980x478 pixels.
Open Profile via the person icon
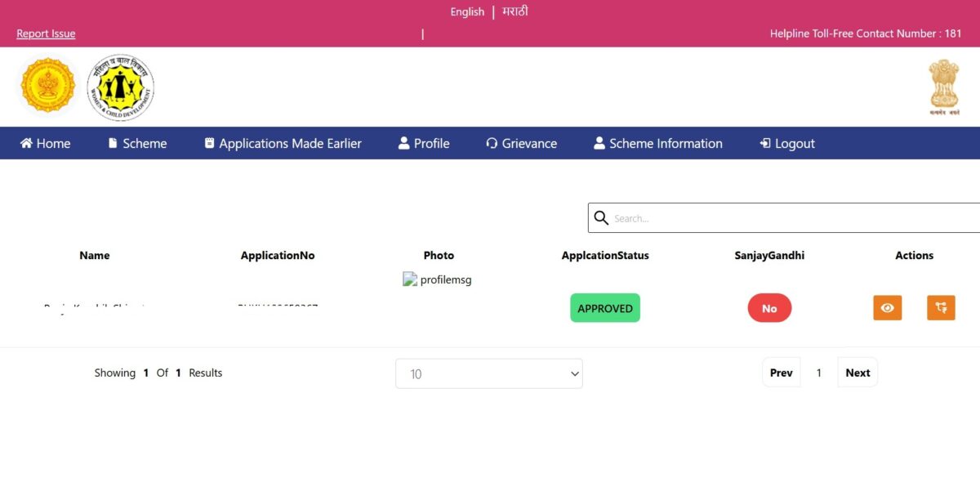(403, 143)
